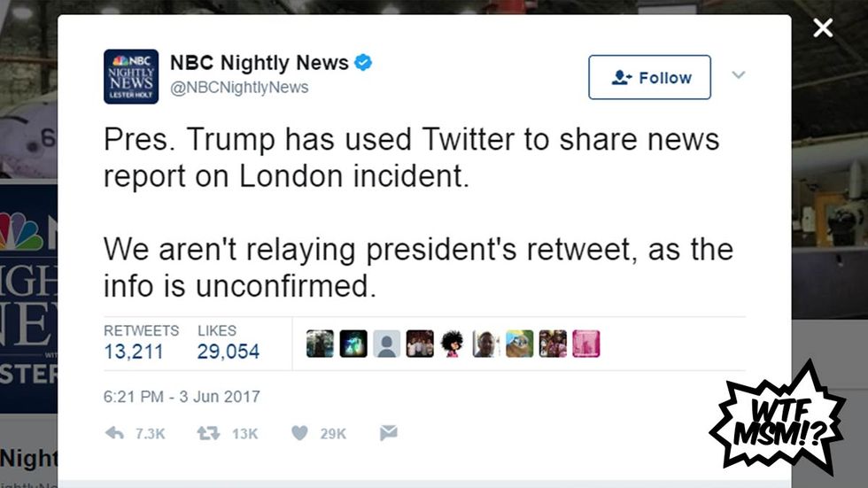Retweet this NBC Nightly News tweet

coord(208,433)
